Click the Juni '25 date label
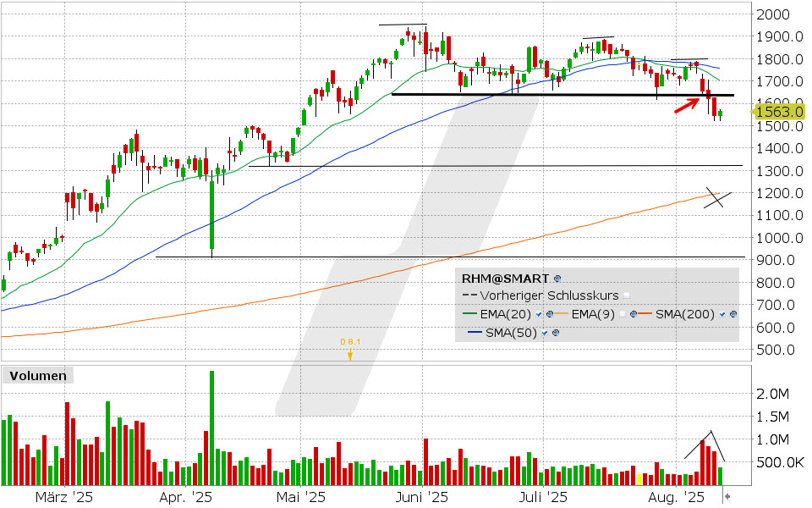The height and width of the screenshot is (508, 812). 422,498
